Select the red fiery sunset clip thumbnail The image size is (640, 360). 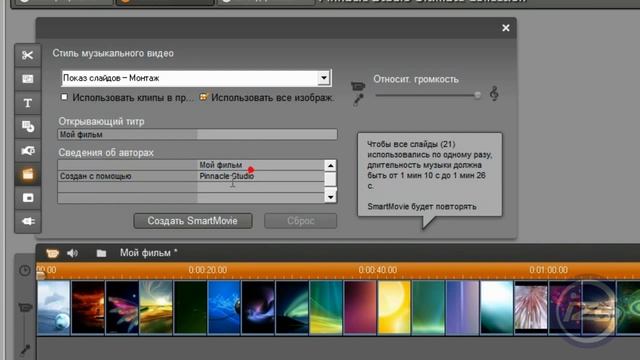88,308
